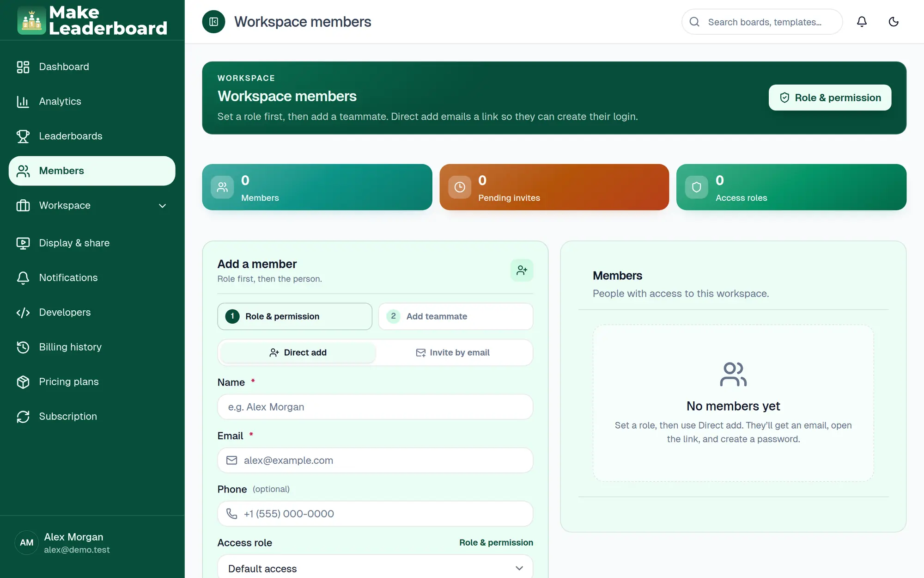Screen dimensions: 924x578
Task: Click the Leaderboards trophy icon
Action: [23, 136]
